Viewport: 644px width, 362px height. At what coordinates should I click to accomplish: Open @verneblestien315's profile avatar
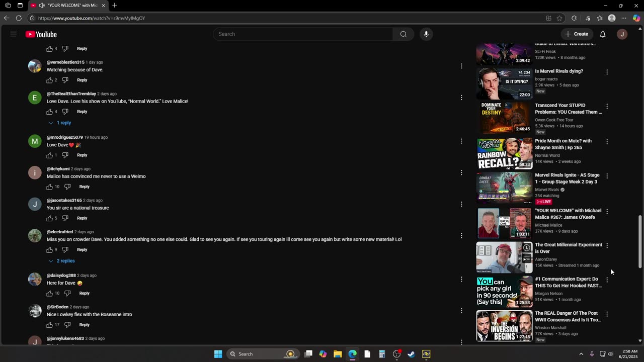point(35,66)
